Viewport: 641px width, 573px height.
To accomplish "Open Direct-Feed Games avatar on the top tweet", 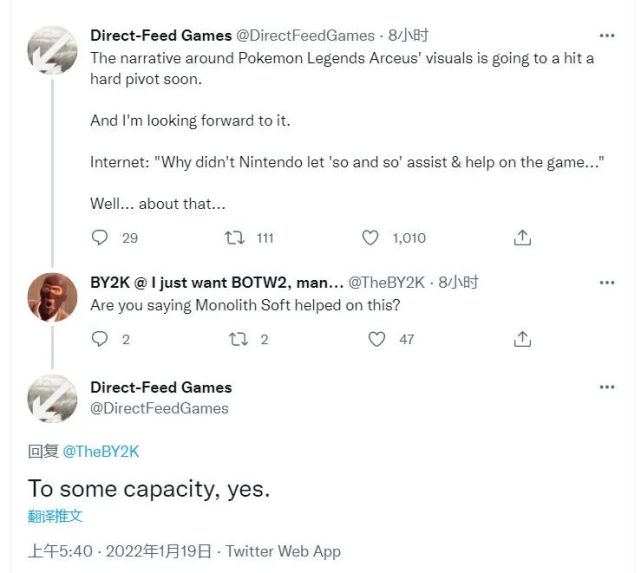I will pyautogui.click(x=52, y=49).
